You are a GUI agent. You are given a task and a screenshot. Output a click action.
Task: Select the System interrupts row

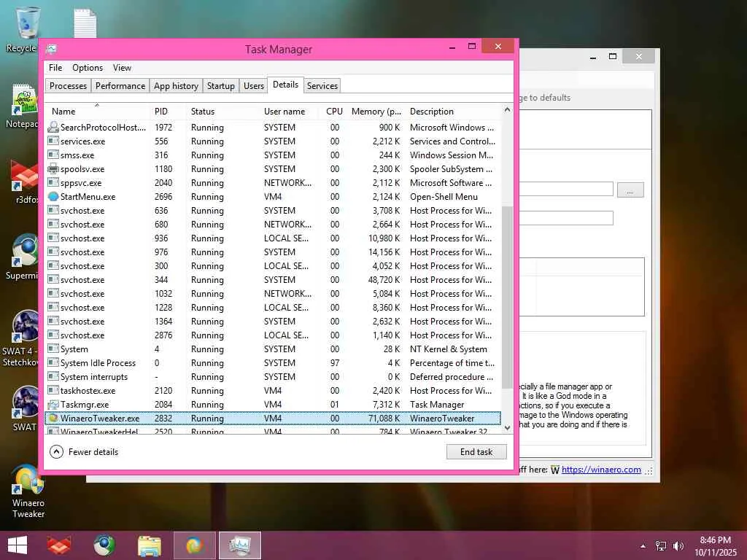[273, 377]
